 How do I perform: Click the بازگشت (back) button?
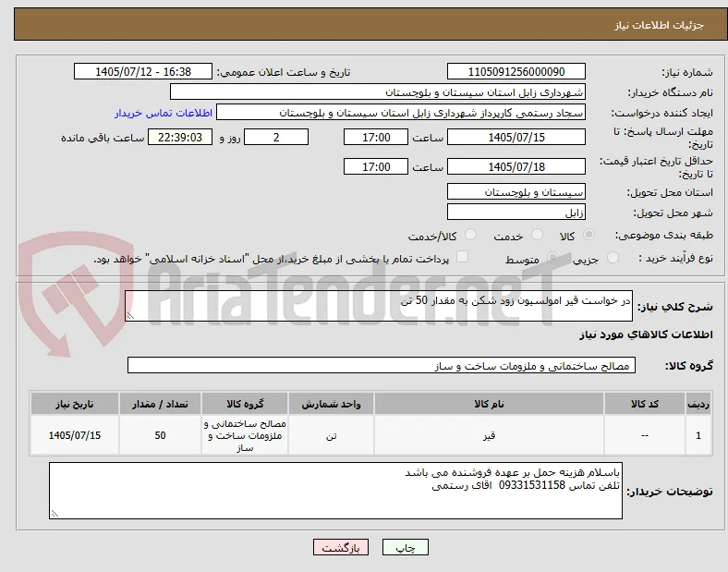(x=341, y=547)
